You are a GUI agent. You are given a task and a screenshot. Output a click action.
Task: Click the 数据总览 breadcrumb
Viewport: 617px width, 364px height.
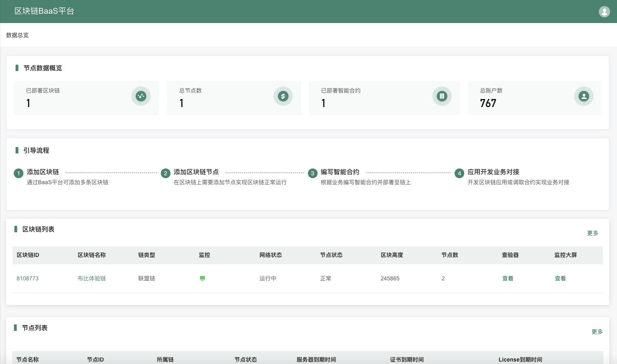pos(17,35)
